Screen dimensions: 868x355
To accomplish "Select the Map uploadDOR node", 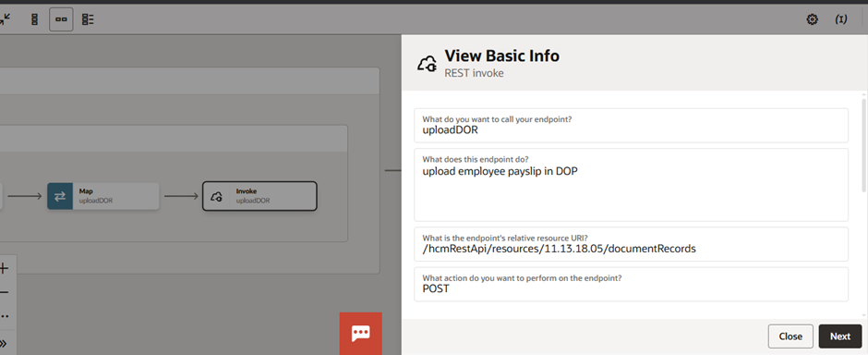I will coord(103,196).
